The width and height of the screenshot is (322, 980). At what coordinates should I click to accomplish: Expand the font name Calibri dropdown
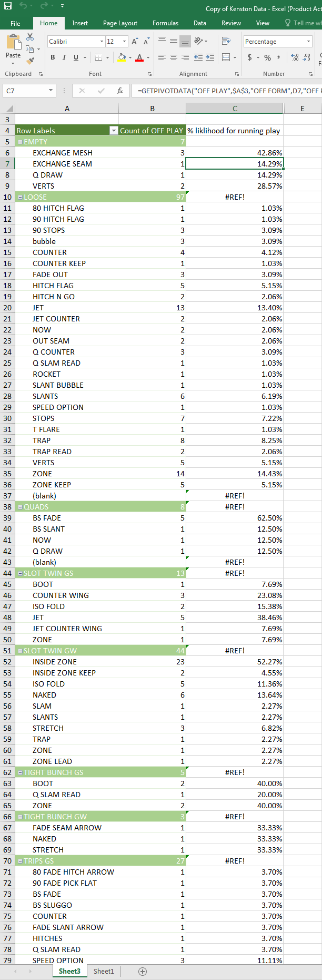coord(102,42)
